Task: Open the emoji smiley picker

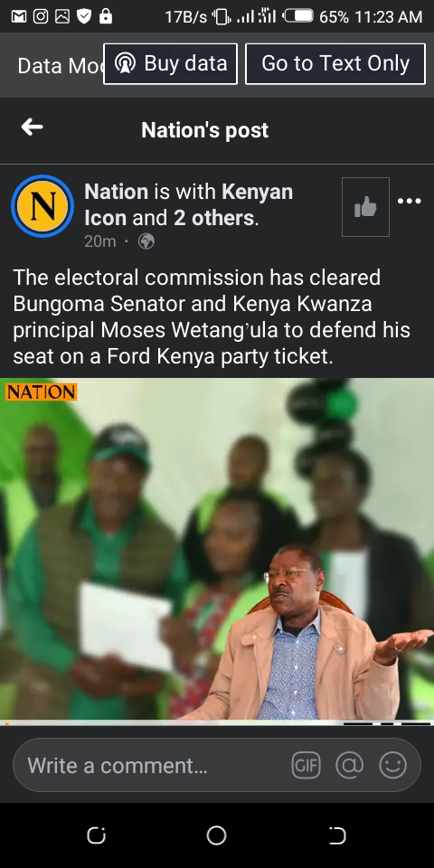Action: click(392, 766)
